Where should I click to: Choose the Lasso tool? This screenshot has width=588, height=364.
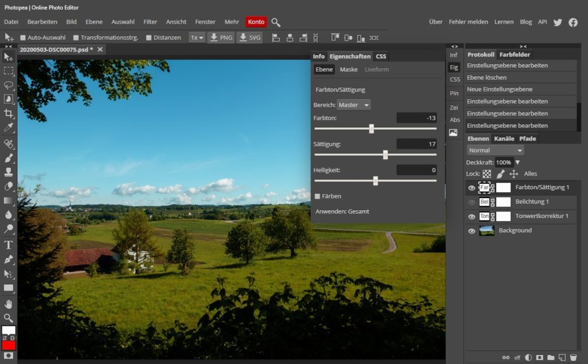coord(9,85)
